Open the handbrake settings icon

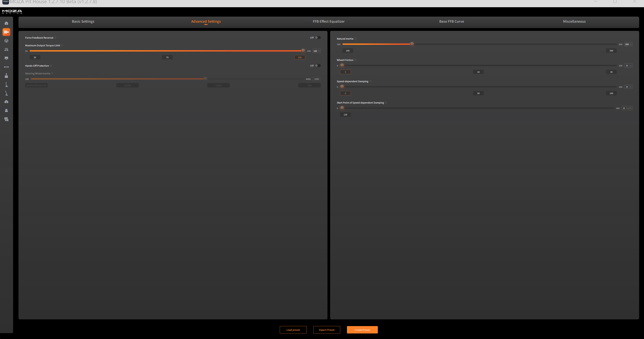[6, 93]
